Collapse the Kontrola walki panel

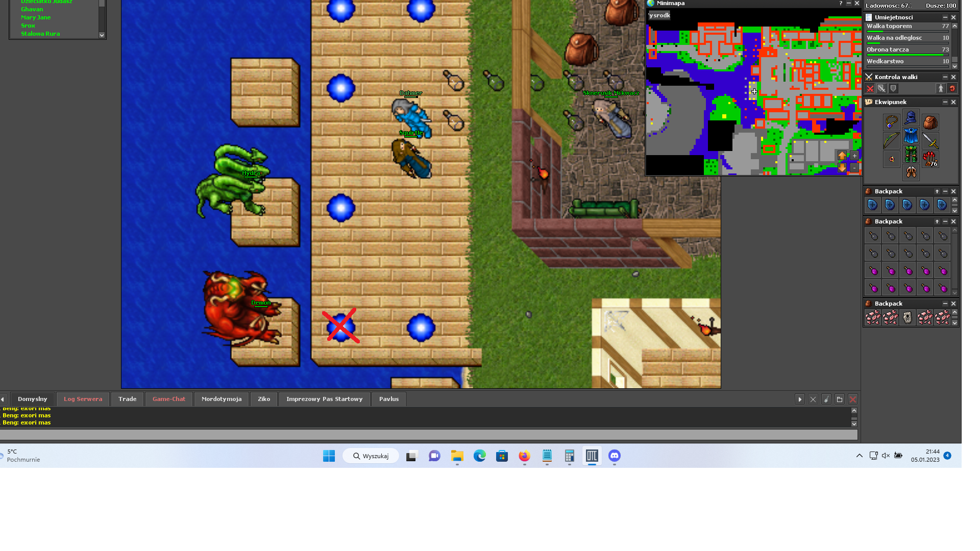tap(945, 77)
